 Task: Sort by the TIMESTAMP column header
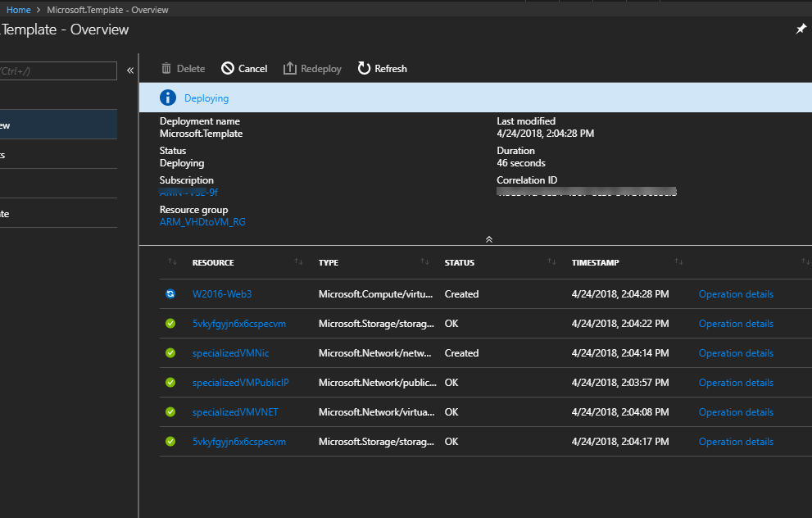coord(596,262)
